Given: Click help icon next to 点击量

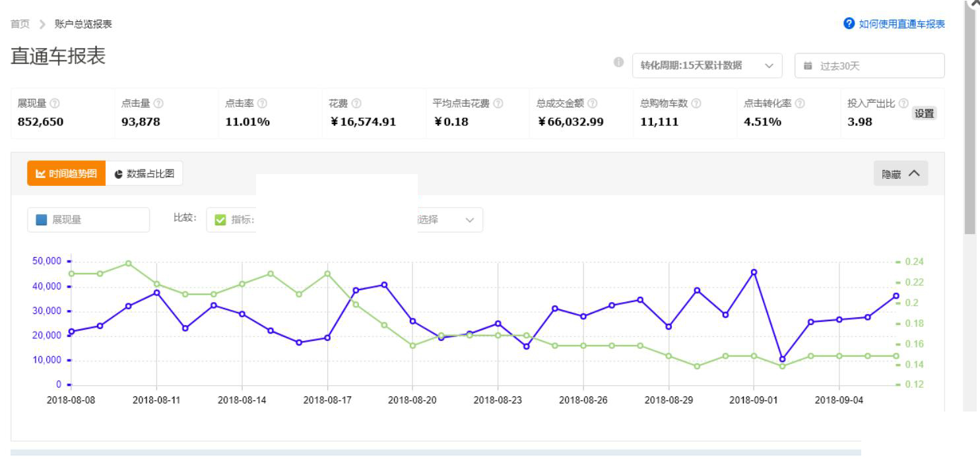Looking at the screenshot, I should point(158,104).
